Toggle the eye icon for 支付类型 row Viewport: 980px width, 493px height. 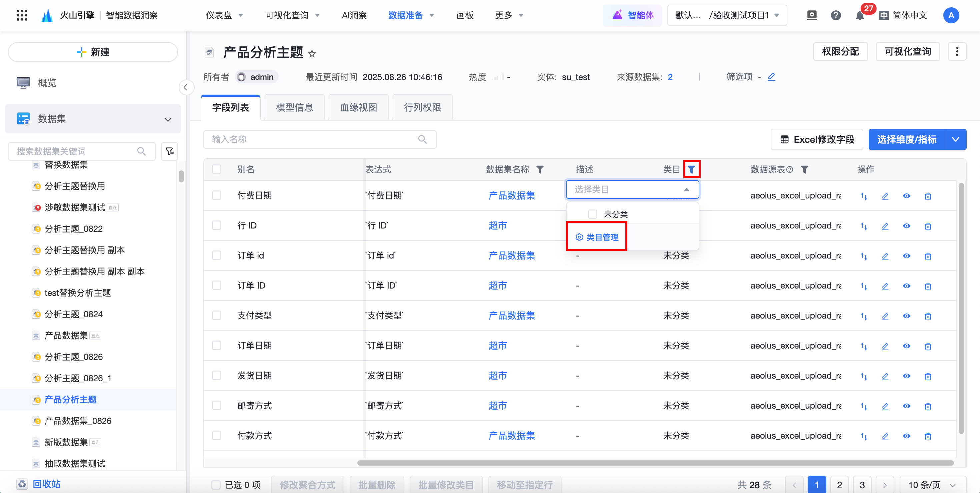pos(906,316)
